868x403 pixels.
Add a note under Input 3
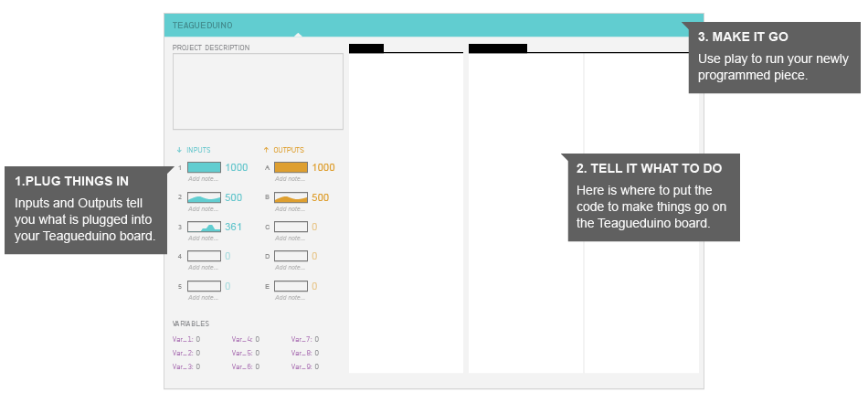coord(203,238)
